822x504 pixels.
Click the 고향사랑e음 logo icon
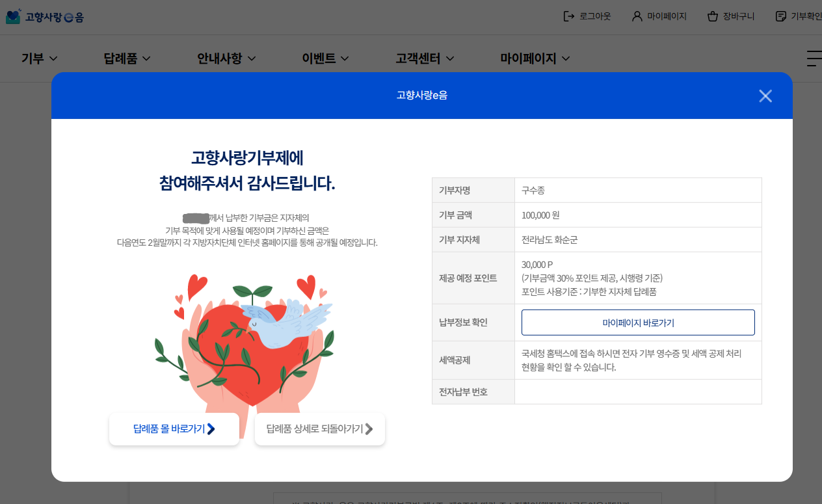pos(14,16)
